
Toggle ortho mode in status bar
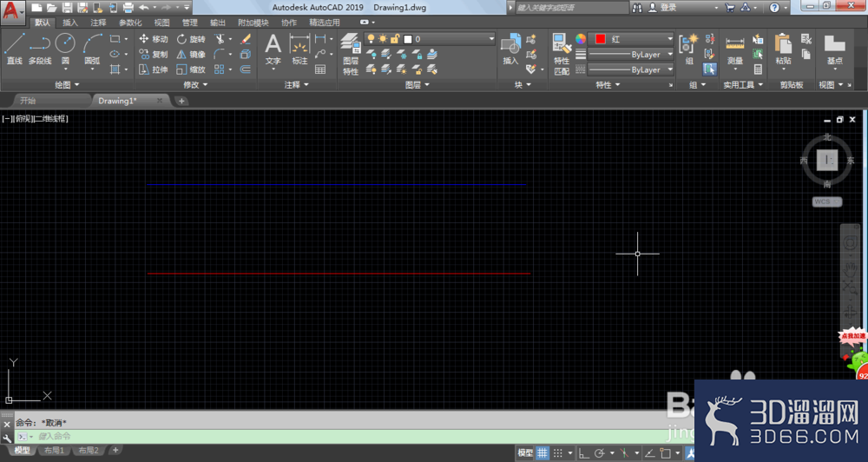(x=583, y=452)
